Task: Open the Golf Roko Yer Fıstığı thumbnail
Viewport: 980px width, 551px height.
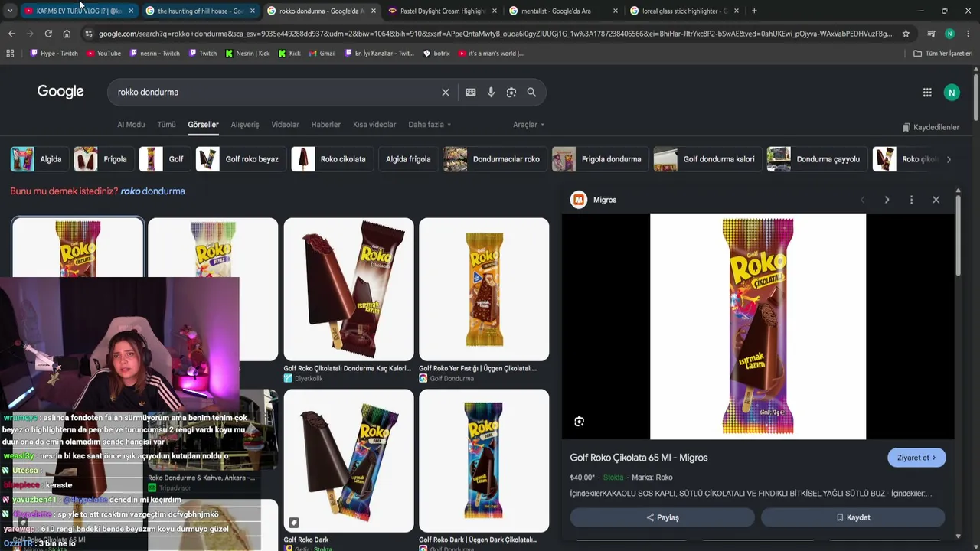Action: click(484, 290)
